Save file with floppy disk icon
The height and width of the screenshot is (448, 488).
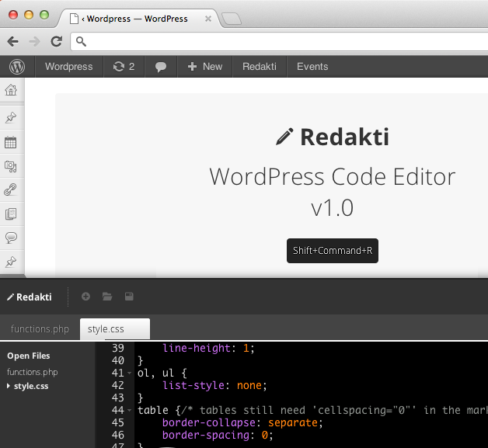[129, 297]
